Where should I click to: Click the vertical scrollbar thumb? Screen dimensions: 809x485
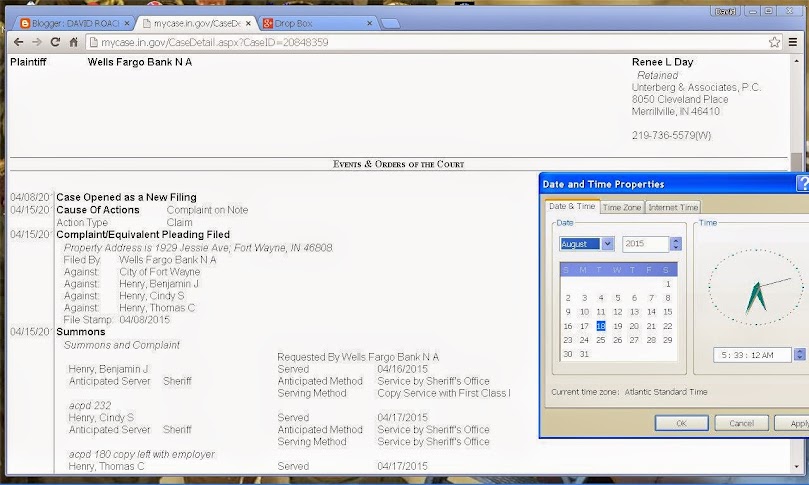[797, 162]
